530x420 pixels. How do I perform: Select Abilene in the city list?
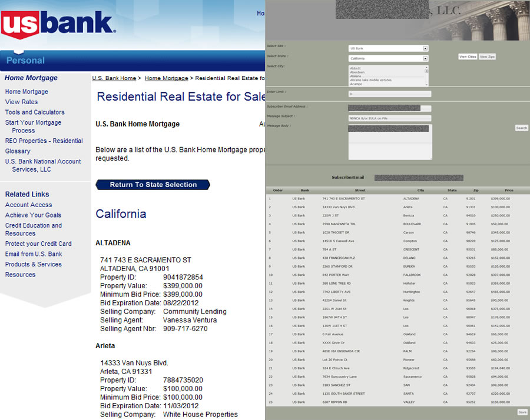point(356,76)
